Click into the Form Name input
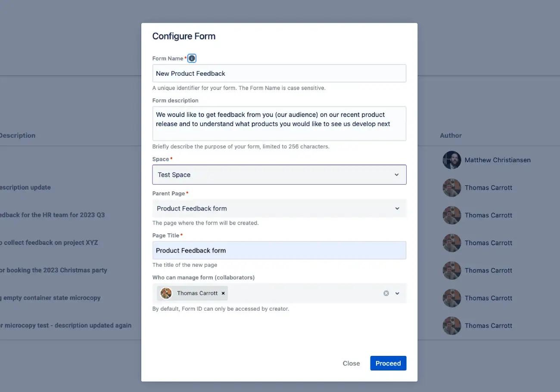 pos(279,74)
